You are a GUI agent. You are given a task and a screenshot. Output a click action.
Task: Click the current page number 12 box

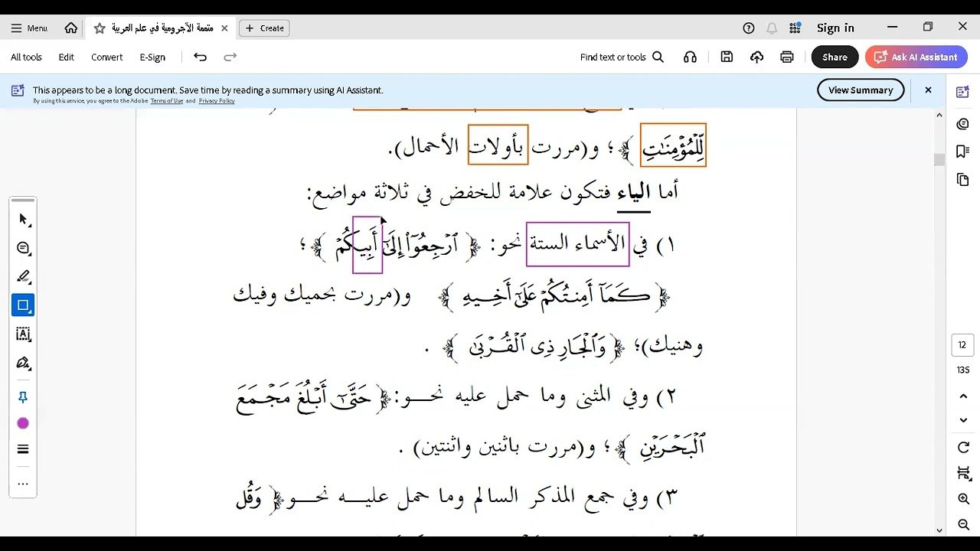(x=963, y=345)
